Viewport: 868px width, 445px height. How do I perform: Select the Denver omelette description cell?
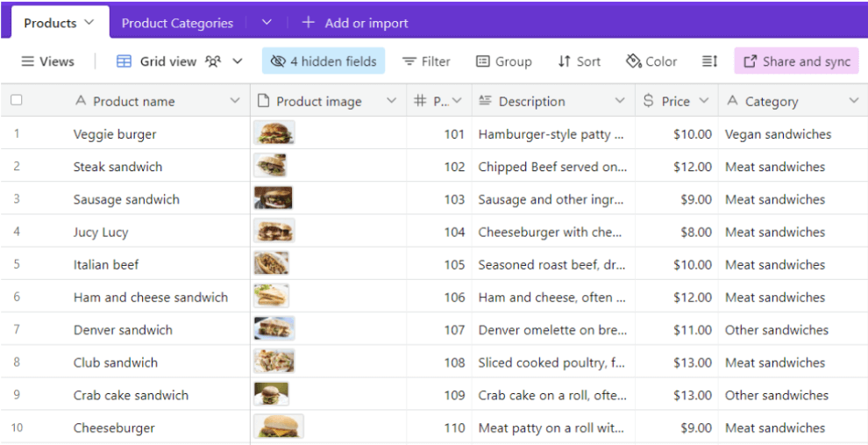(553, 330)
